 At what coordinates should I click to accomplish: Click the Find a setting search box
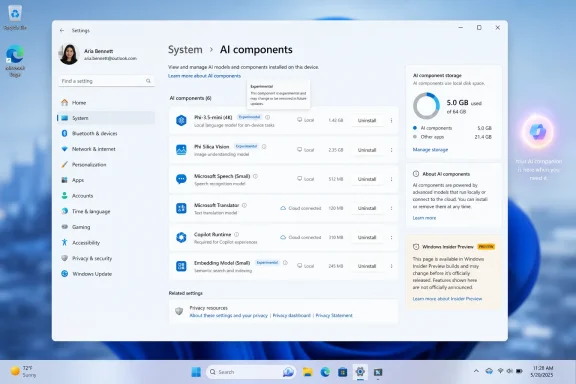coord(106,81)
